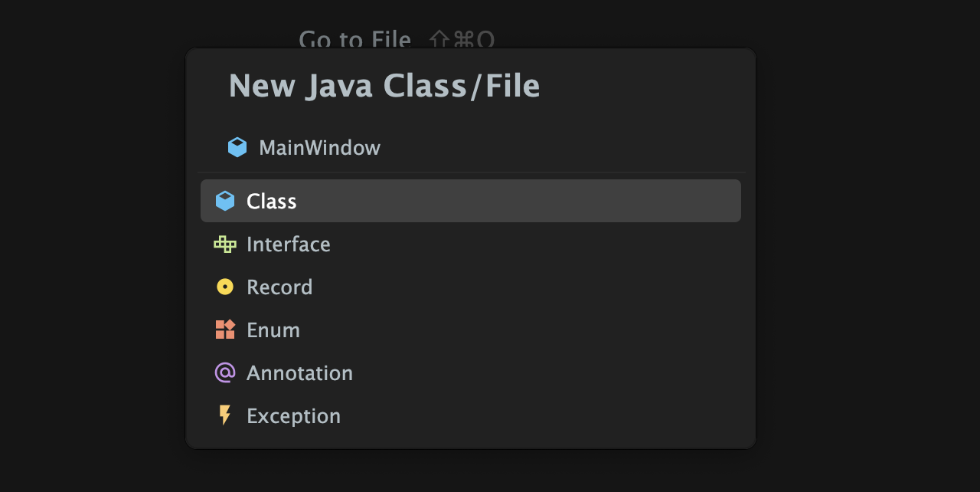Image resolution: width=980 pixels, height=492 pixels.
Task: Click the Go to File hint behind popup
Action: coord(354,38)
